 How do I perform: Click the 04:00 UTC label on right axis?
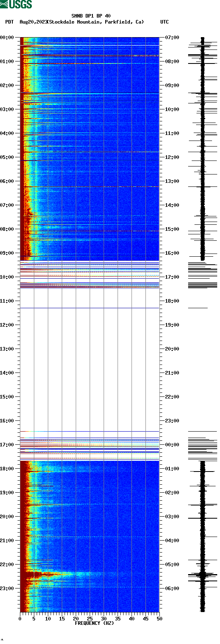pyautogui.click(x=172, y=541)
